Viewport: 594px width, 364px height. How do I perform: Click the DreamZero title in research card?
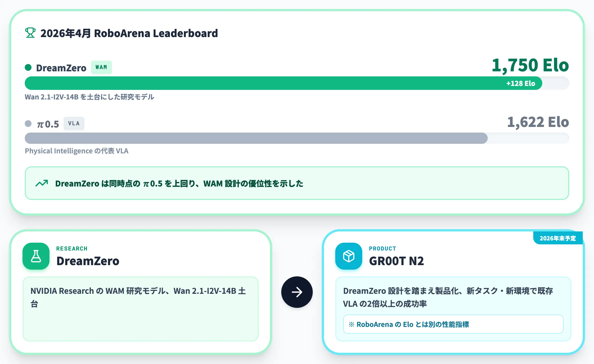coord(88,261)
